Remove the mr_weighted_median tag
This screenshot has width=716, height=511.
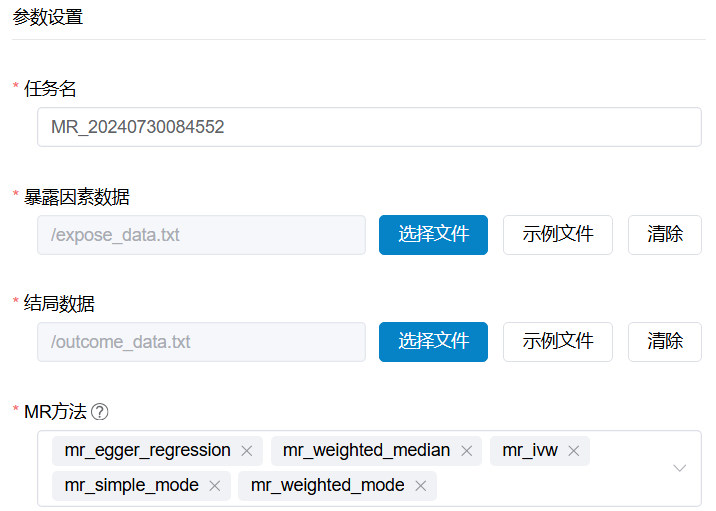pyautogui.click(x=466, y=451)
